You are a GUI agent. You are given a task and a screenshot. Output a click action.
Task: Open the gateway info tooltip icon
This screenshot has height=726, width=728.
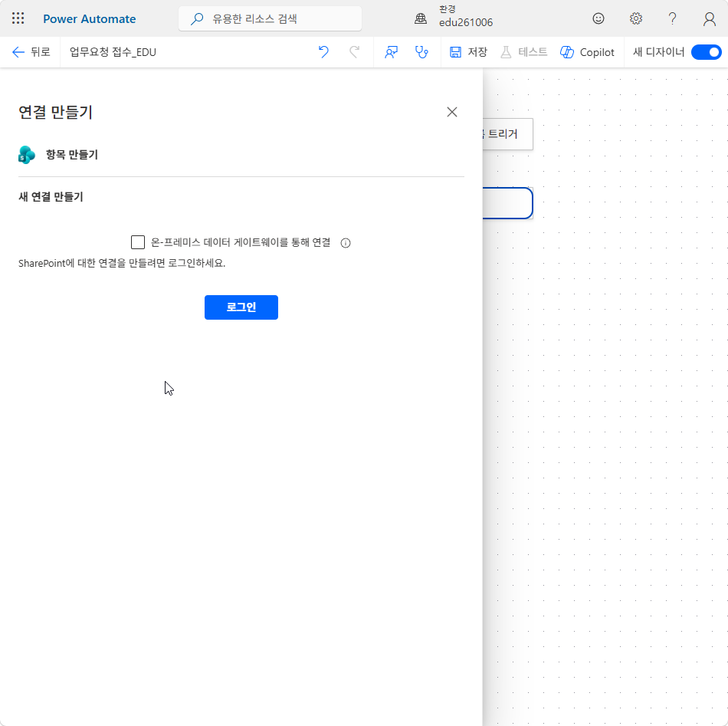click(x=346, y=243)
